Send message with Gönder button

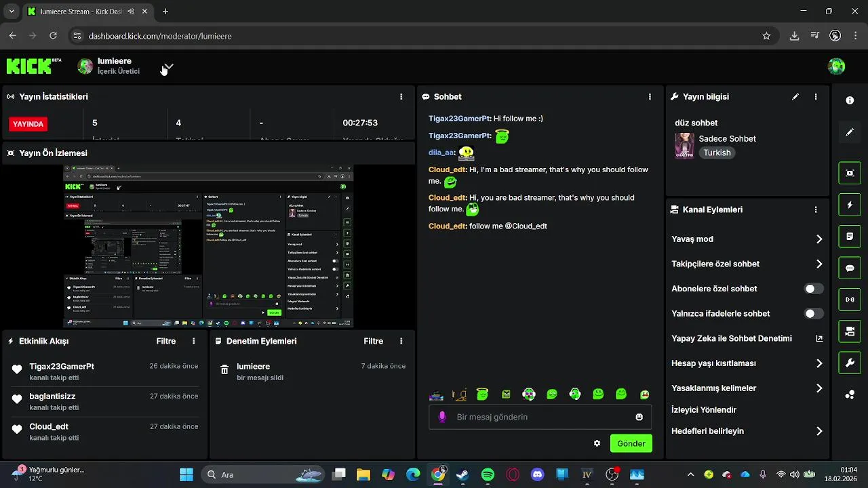(x=631, y=443)
